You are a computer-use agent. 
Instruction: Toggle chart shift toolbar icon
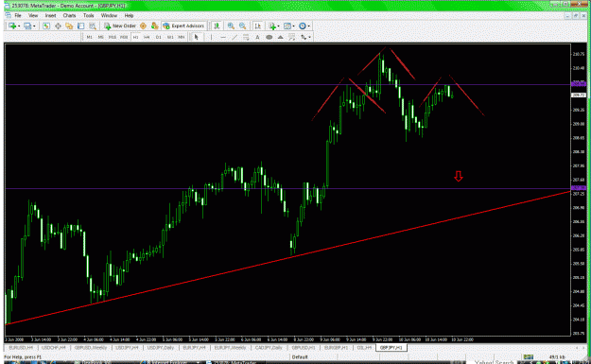click(258, 26)
